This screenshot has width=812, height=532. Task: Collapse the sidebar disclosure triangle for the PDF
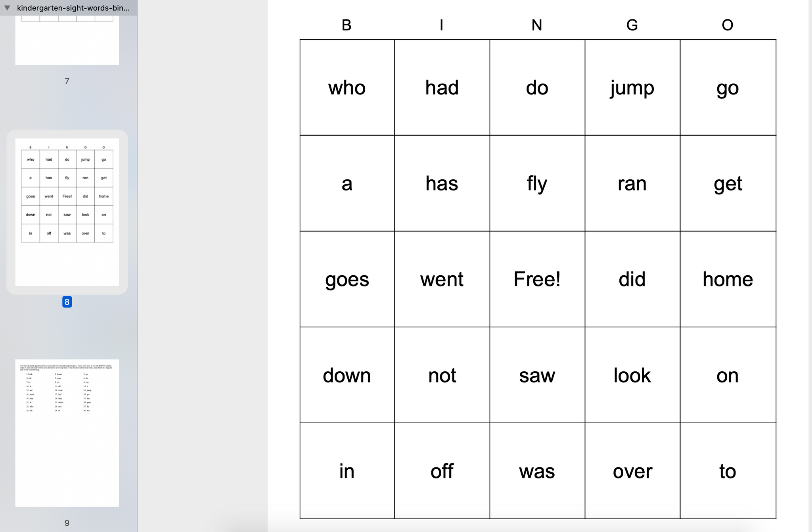pos(6,8)
